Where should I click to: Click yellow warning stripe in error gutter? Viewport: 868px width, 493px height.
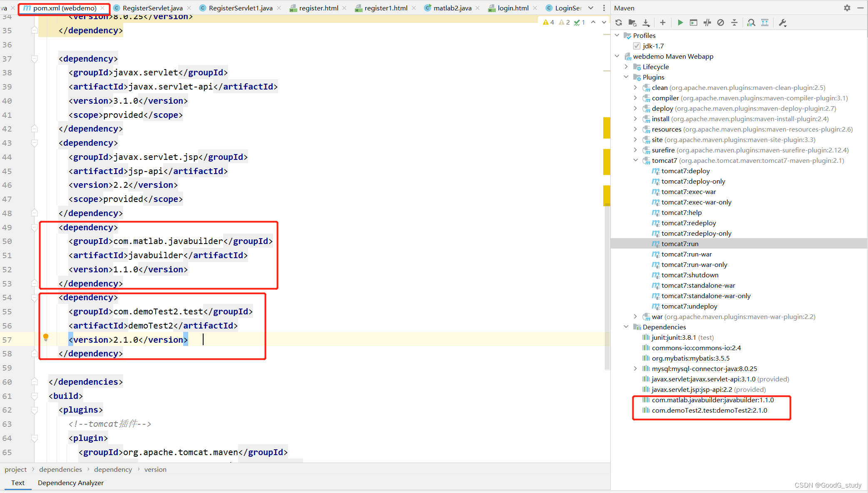[x=607, y=128]
